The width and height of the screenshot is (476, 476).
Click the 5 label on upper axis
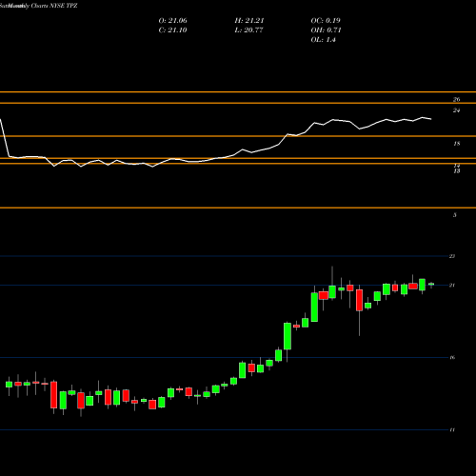455,215
